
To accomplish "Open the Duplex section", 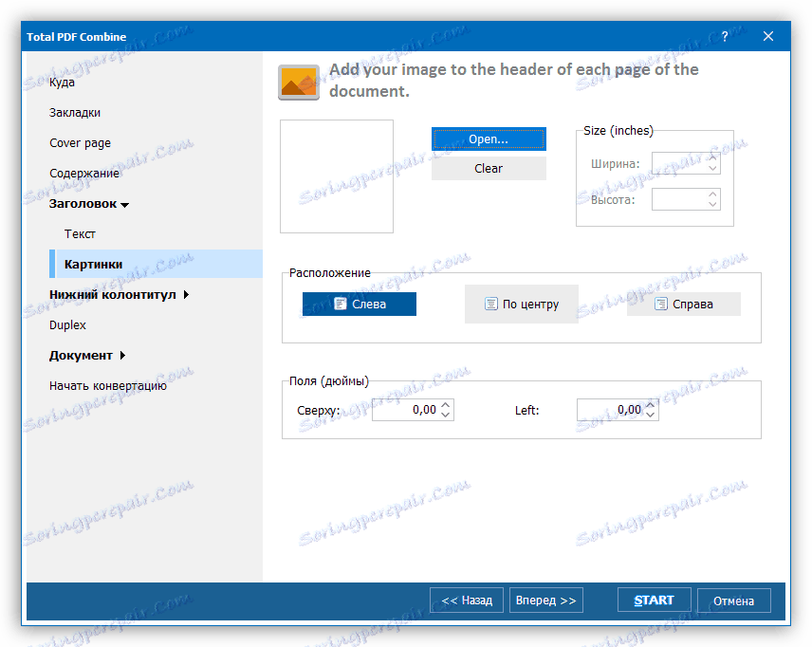I will 67,324.
